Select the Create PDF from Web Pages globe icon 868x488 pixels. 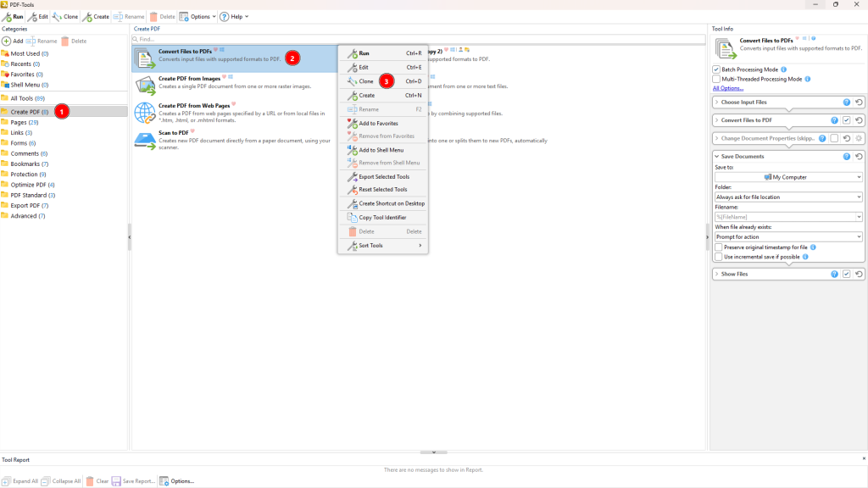point(145,113)
